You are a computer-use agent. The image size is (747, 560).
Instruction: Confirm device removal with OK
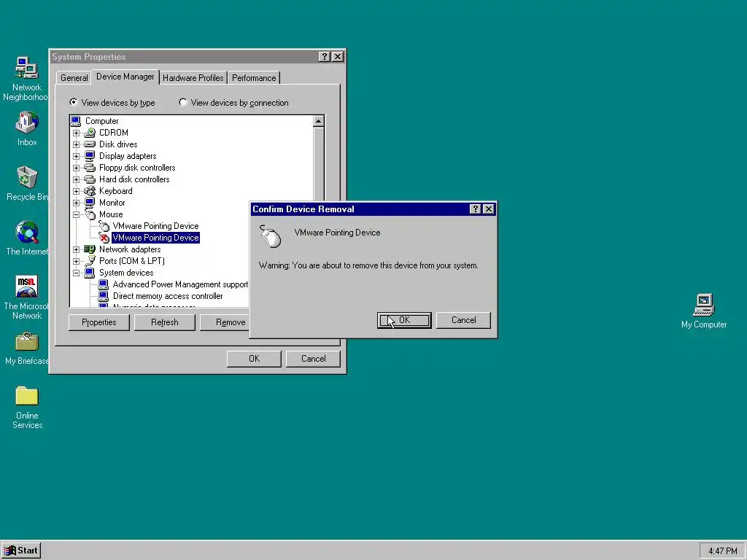404,320
